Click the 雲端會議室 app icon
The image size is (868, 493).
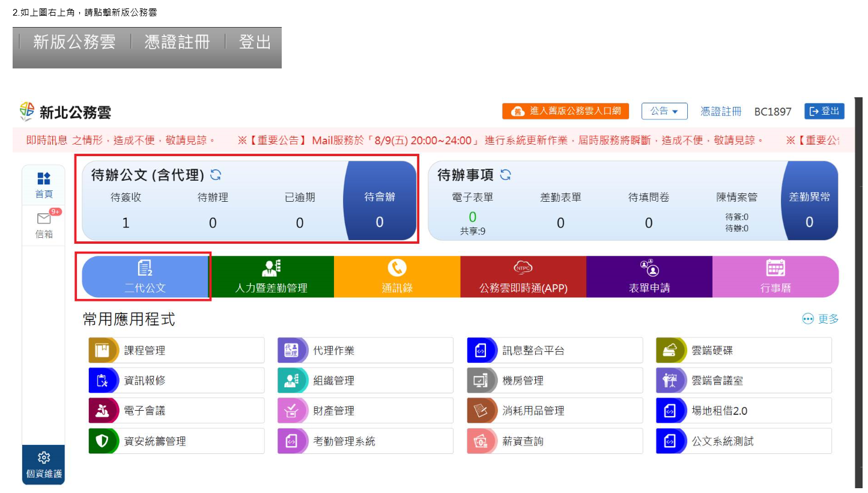click(670, 381)
